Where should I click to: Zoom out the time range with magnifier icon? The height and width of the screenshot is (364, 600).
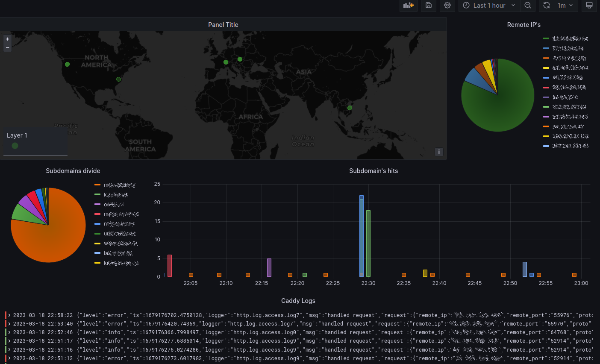(x=528, y=6)
